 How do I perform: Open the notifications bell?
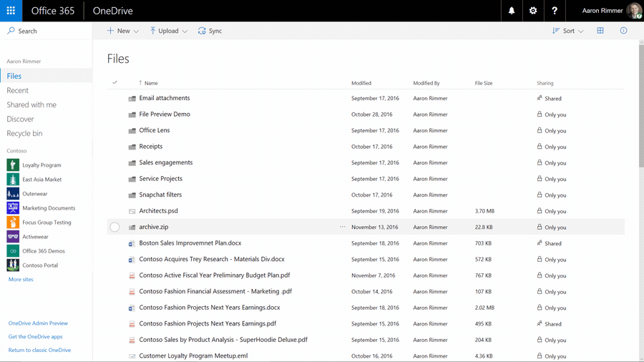pos(512,11)
